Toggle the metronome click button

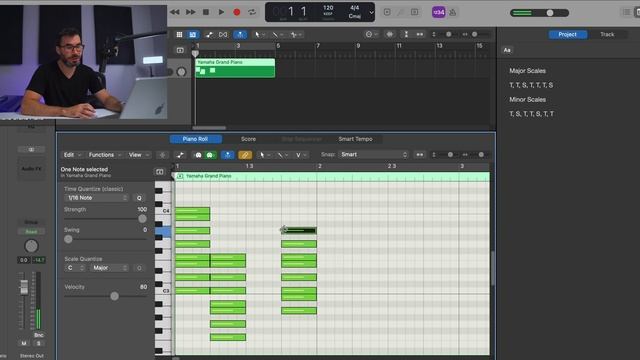[x=453, y=12]
